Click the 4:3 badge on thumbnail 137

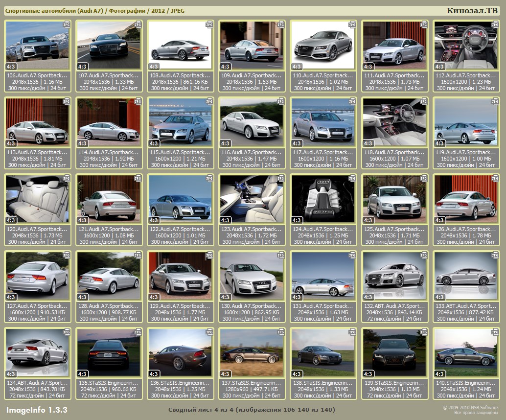click(x=225, y=373)
